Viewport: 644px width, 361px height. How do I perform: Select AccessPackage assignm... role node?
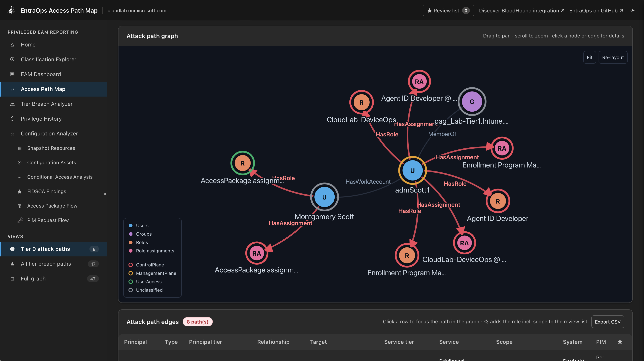click(x=243, y=163)
